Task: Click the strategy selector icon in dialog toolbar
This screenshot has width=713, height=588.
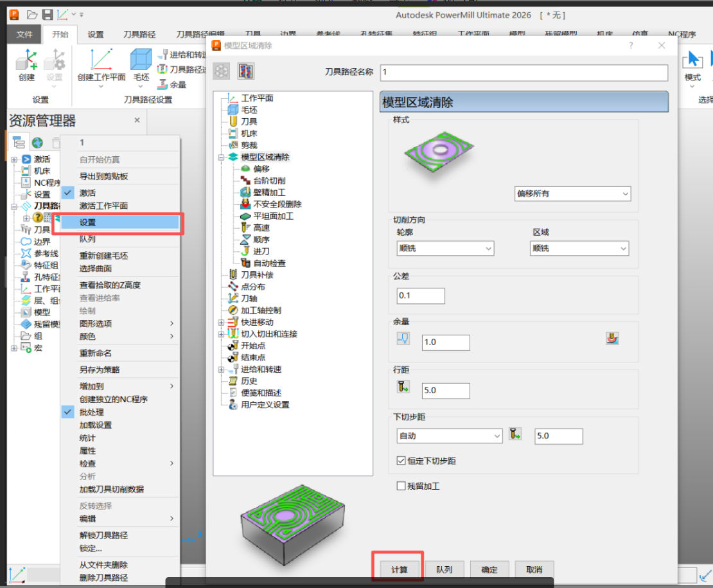Action: coord(222,71)
